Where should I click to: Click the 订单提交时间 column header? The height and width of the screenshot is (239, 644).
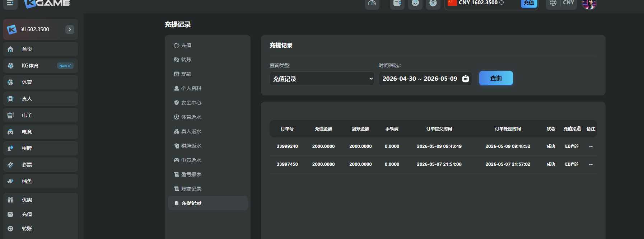[439, 129]
